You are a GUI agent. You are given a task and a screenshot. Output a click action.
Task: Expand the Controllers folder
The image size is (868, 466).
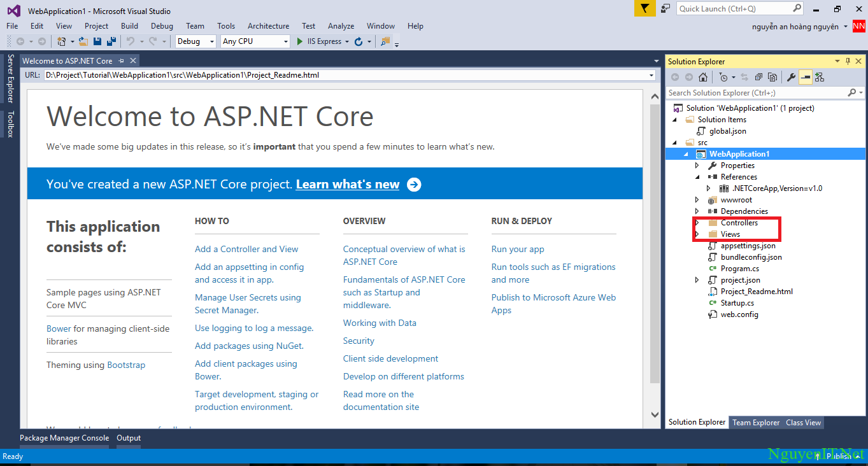point(697,223)
